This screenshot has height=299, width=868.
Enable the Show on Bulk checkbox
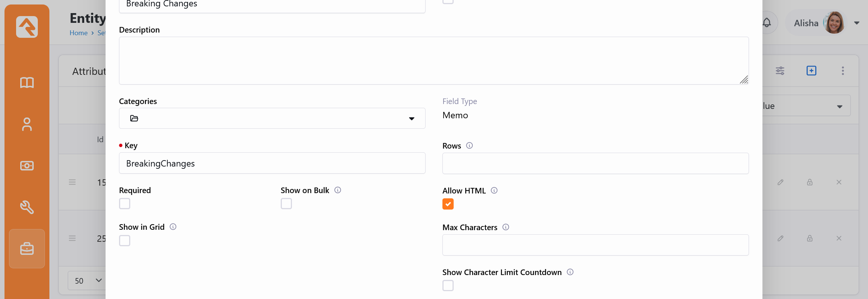coord(286,204)
